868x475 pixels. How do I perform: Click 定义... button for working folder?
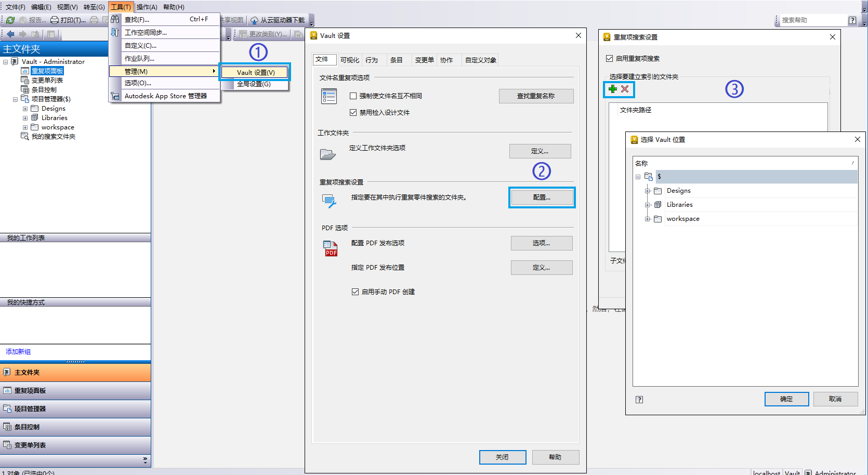[x=540, y=151]
